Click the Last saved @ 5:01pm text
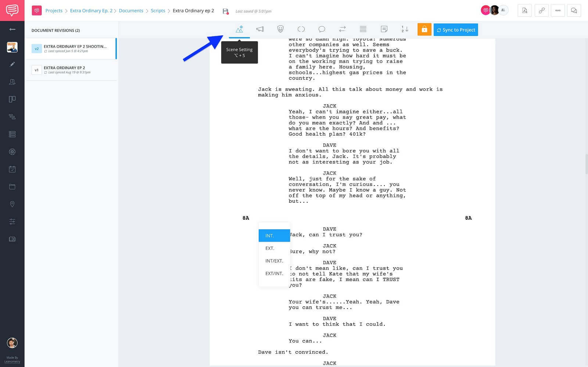588x367 pixels. coord(253,11)
